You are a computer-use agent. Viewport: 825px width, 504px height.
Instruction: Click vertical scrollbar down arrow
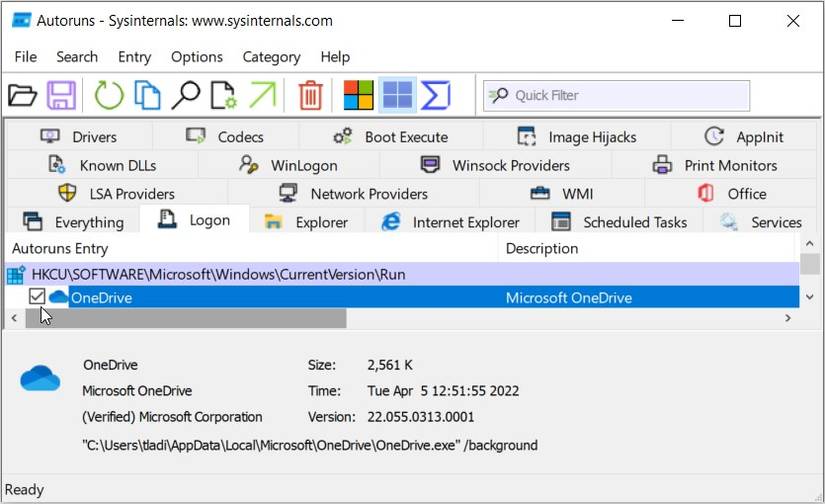tap(809, 297)
